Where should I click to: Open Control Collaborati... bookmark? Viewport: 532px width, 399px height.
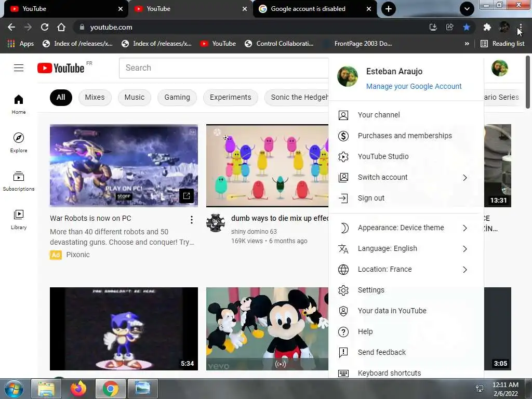click(279, 44)
